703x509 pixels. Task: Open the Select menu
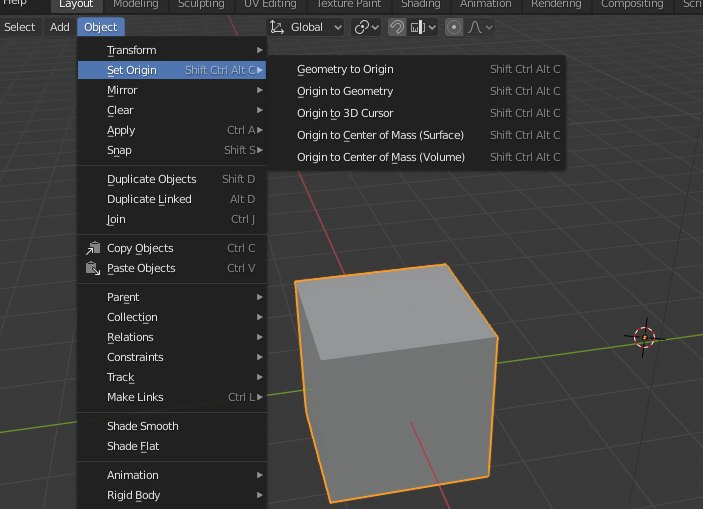[19, 27]
